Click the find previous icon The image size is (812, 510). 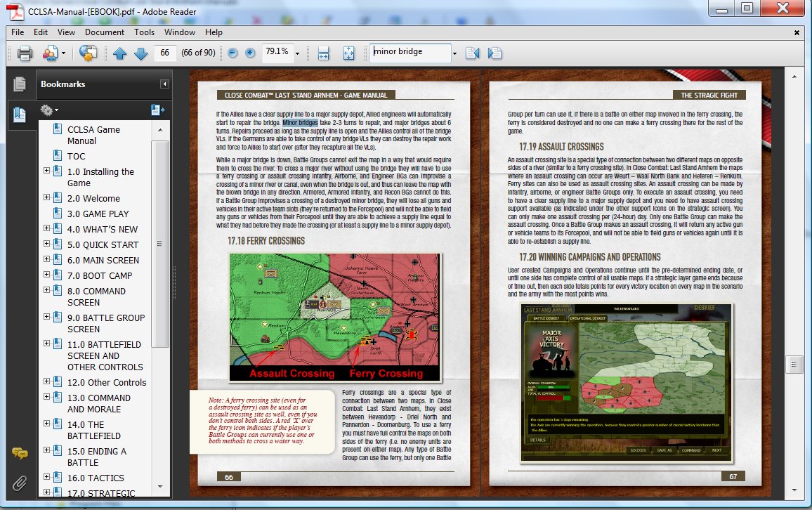coord(472,53)
